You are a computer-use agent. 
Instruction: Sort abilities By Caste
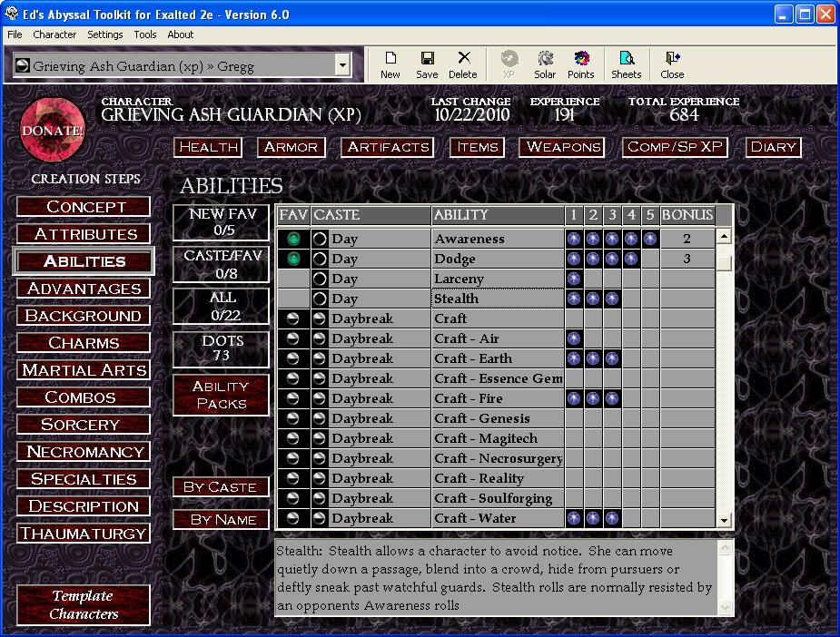coord(221,487)
